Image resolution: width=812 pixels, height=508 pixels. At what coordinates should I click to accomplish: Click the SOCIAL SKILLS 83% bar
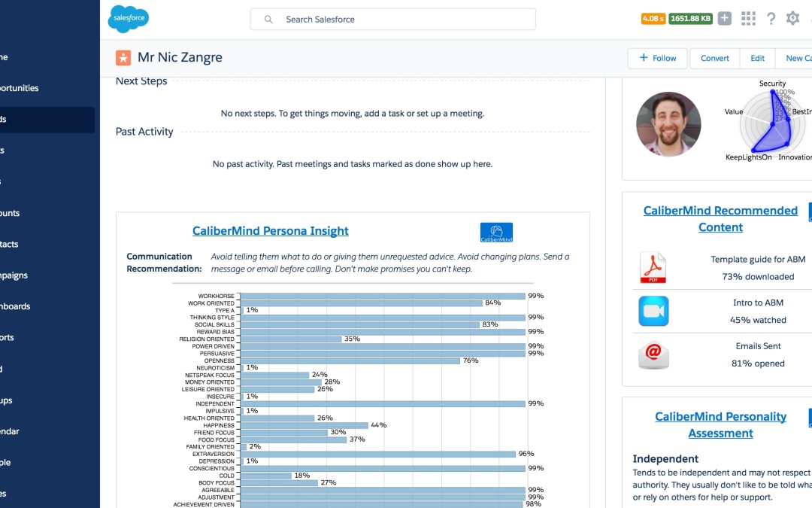pos(360,324)
